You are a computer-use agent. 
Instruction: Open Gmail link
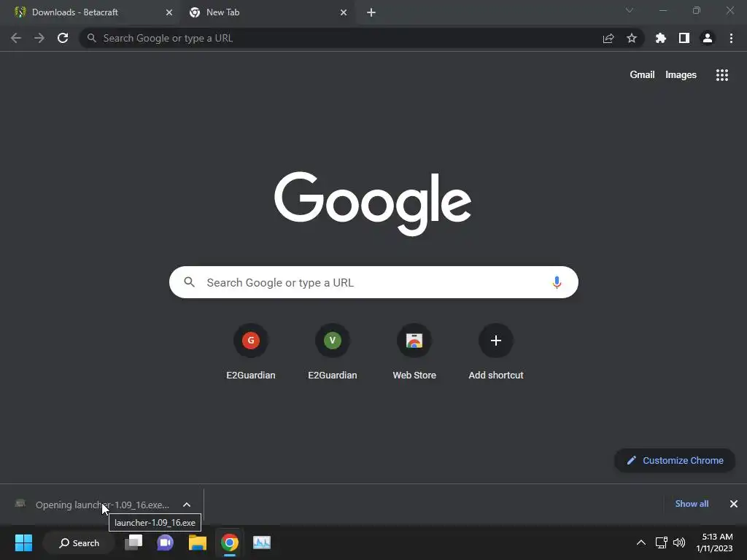click(x=642, y=75)
